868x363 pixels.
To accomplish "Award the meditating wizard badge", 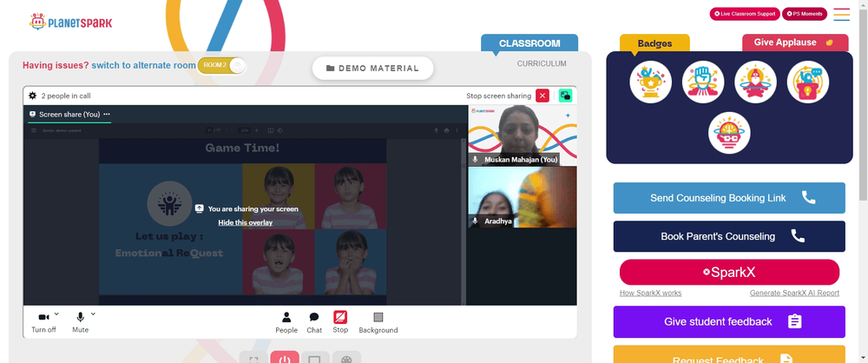I will (x=756, y=82).
